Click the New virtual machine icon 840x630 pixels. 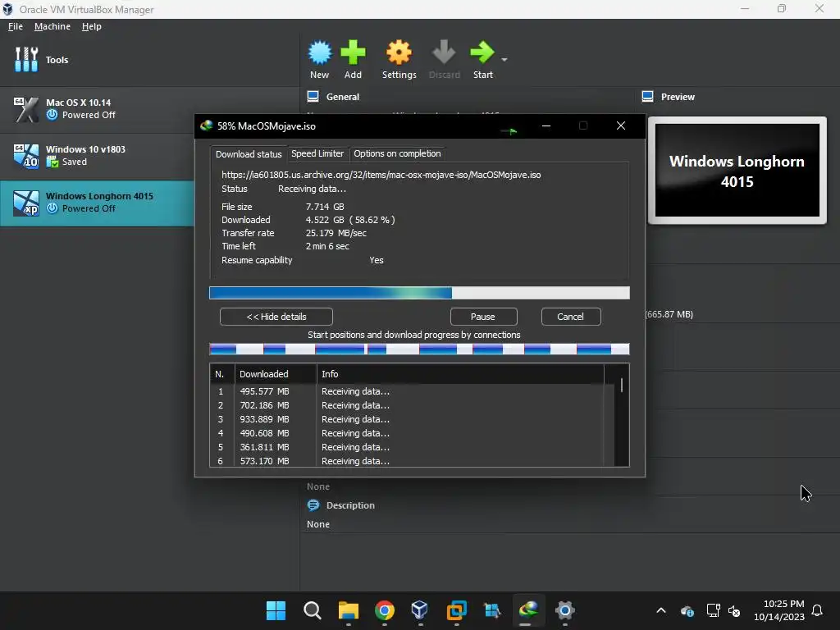point(320,52)
